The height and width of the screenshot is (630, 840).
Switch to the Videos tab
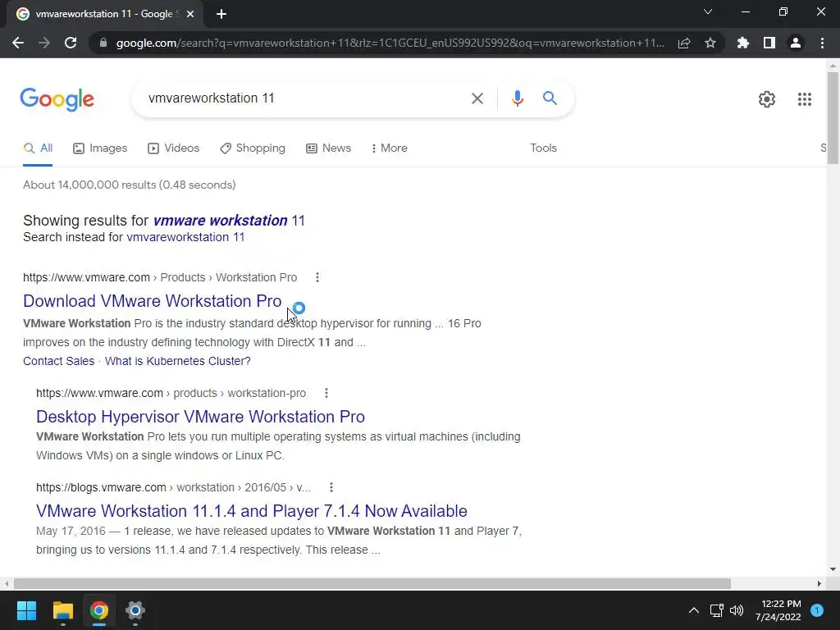click(x=174, y=148)
